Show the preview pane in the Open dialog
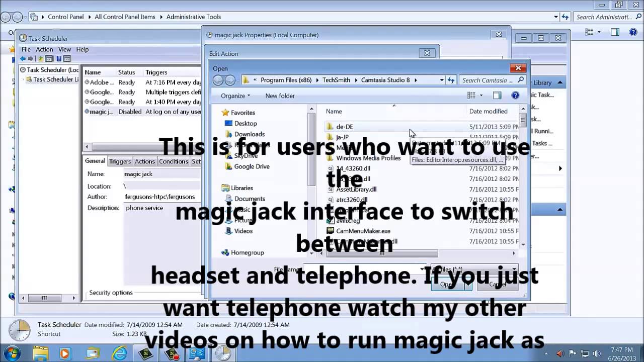 (497, 96)
